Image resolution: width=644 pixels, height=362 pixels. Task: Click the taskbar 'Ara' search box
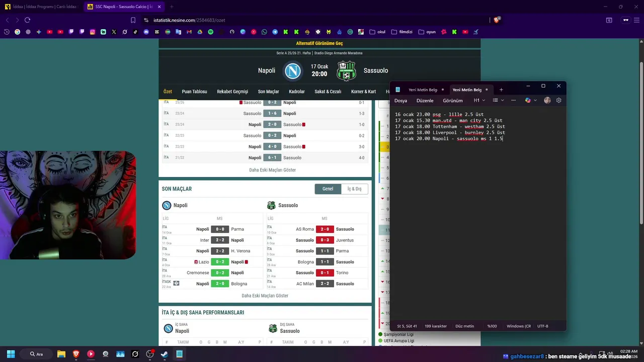click(x=36, y=354)
